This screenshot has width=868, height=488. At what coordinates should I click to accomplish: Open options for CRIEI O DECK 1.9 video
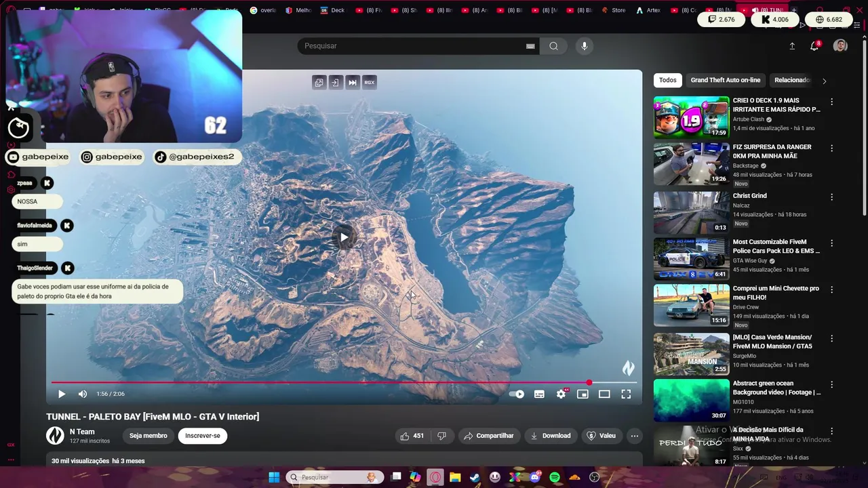(x=832, y=102)
